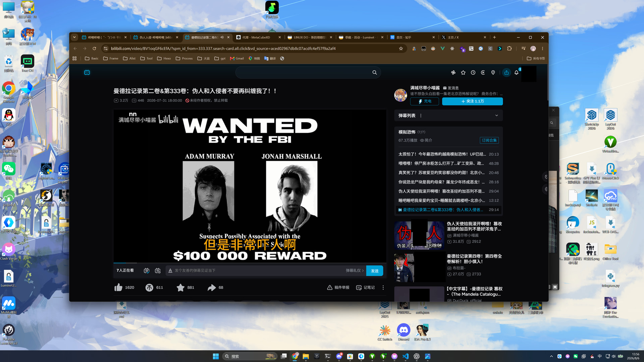Image resolution: width=644 pixels, height=362 pixels.
Task: Open the notes icon beside 记笔记
Action: pyautogui.click(x=359, y=288)
